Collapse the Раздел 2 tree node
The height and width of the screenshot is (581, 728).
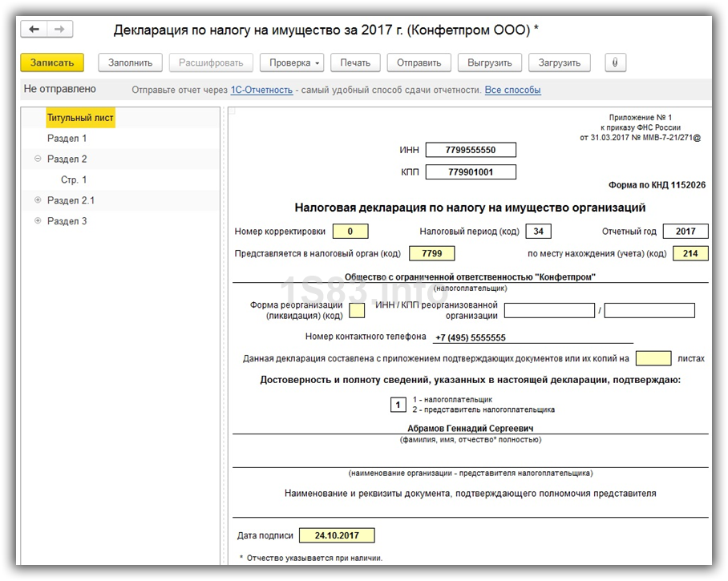click(38, 159)
